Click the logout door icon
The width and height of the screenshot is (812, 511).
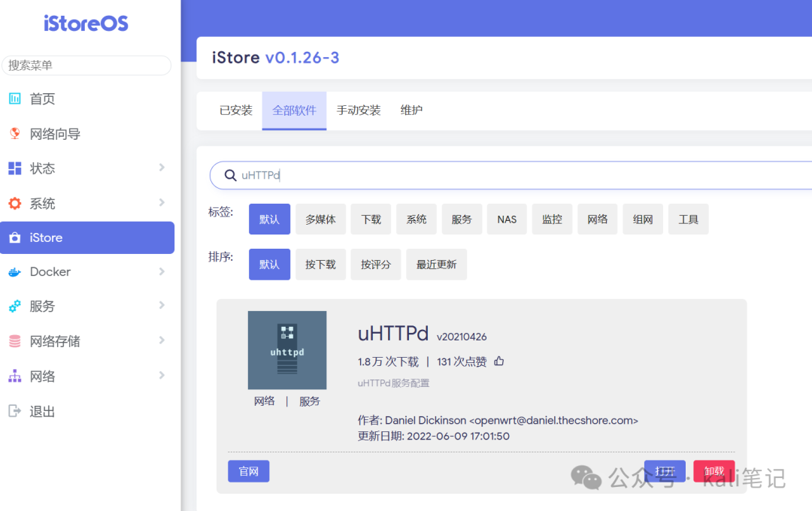[x=15, y=411]
